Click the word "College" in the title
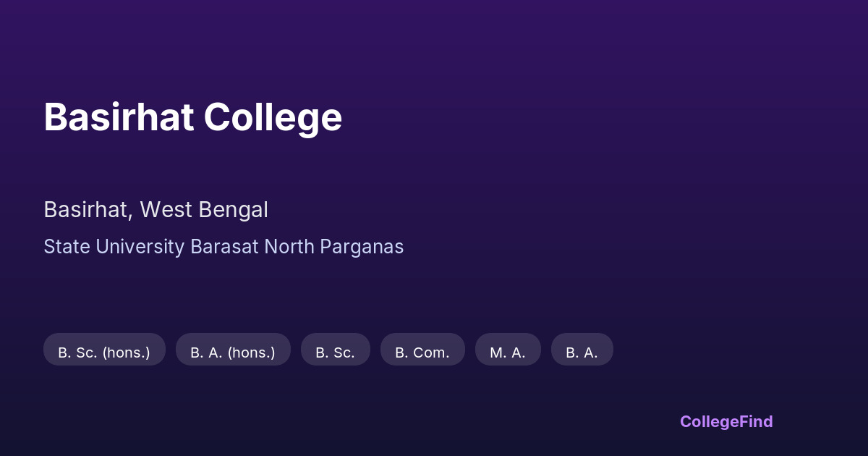The width and height of the screenshot is (868, 456). pos(273,117)
